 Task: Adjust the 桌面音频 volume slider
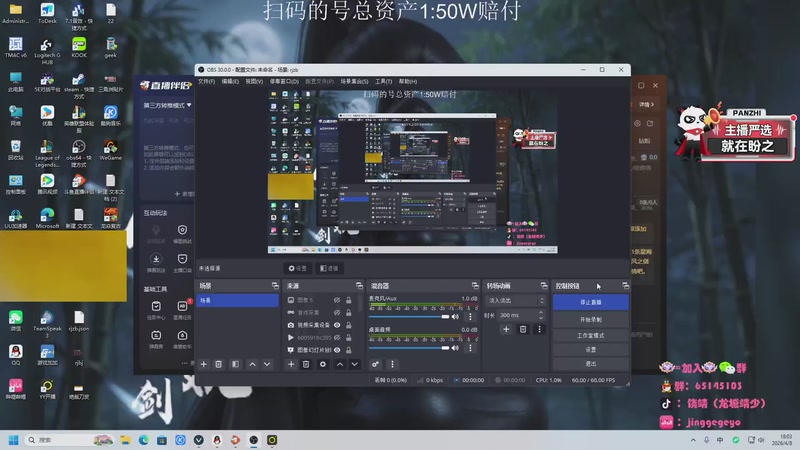pos(409,348)
